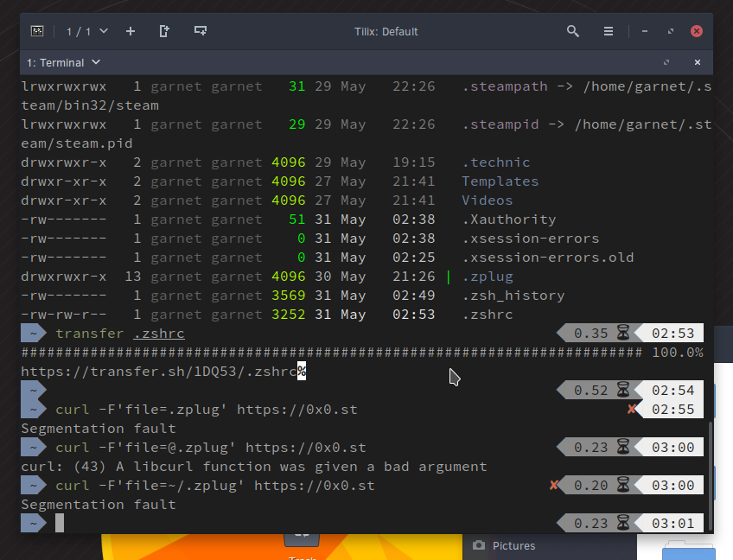Viewport: 733px width, 560px height.
Task: Add terminal right split icon
Action: (164, 31)
